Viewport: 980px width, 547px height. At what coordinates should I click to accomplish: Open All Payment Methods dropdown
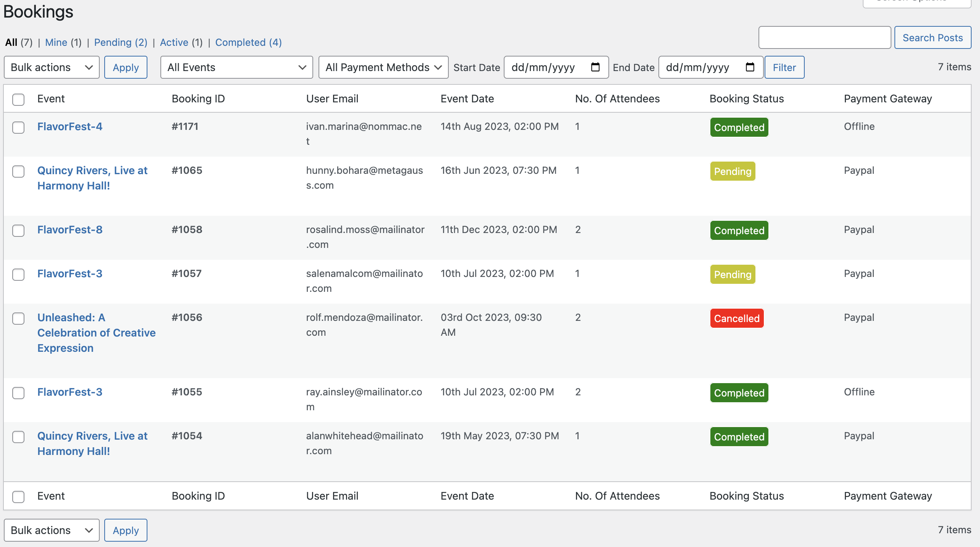click(383, 67)
